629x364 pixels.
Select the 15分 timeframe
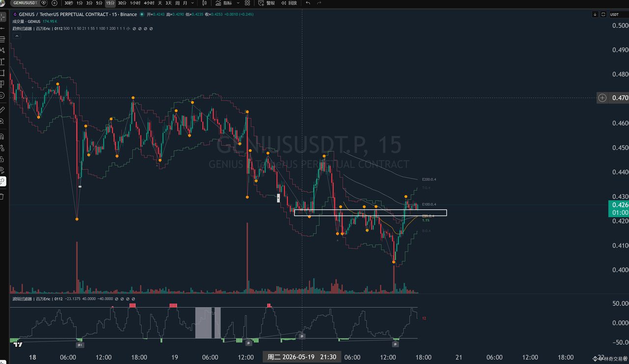(111, 3)
